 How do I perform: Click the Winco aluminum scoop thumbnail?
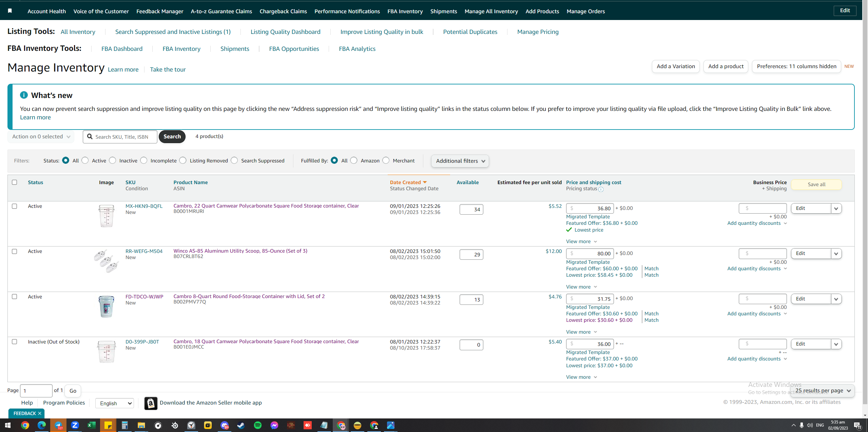tap(107, 261)
